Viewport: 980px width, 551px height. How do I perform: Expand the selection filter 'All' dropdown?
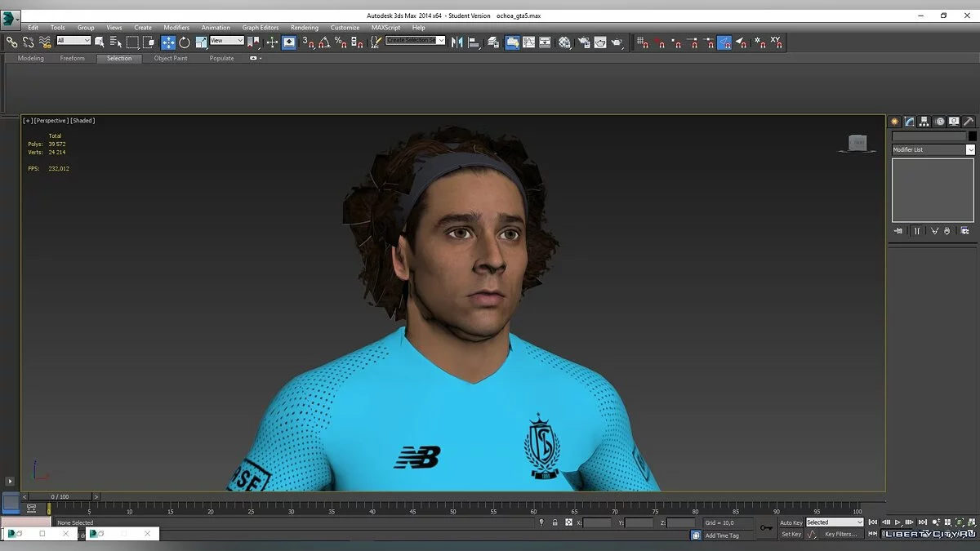tap(73, 41)
